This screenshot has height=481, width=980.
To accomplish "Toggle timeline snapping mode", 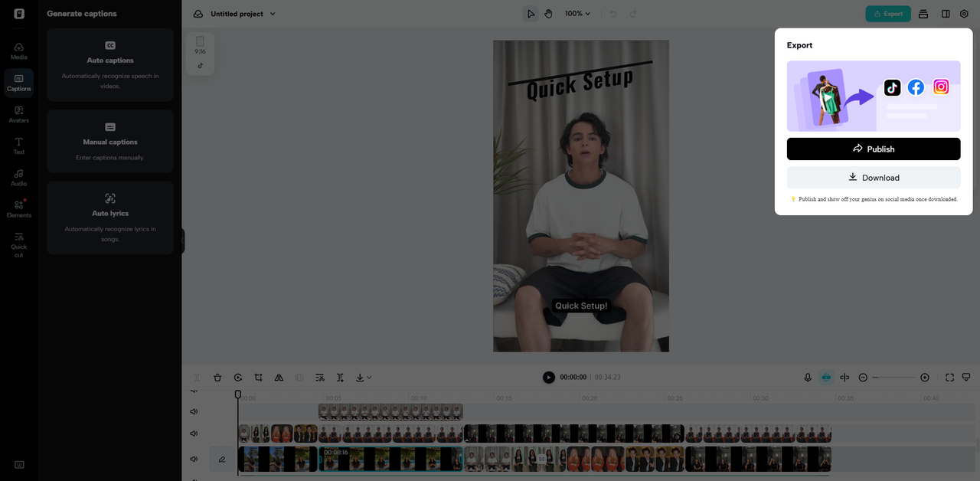I will click(844, 377).
